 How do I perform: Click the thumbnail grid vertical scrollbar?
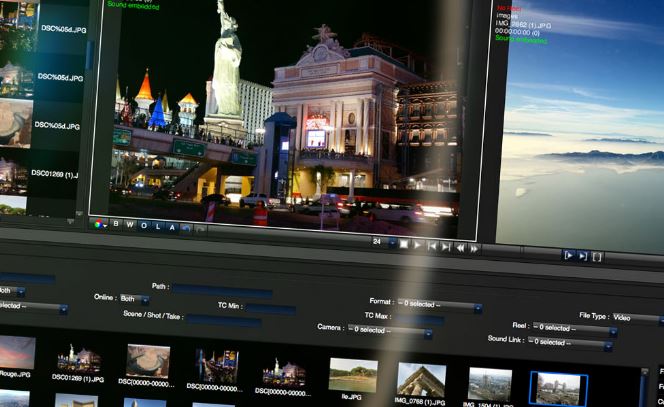click(x=643, y=388)
